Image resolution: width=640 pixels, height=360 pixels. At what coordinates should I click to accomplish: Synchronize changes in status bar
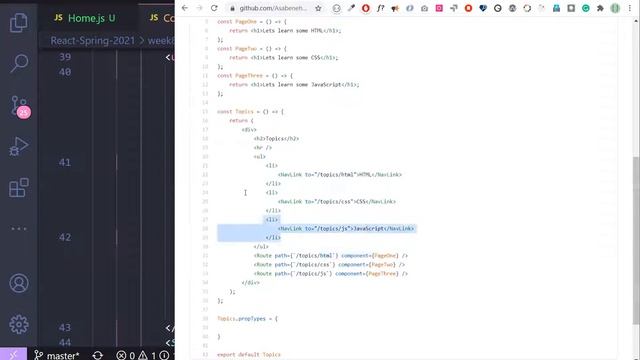pyautogui.click(x=98, y=356)
